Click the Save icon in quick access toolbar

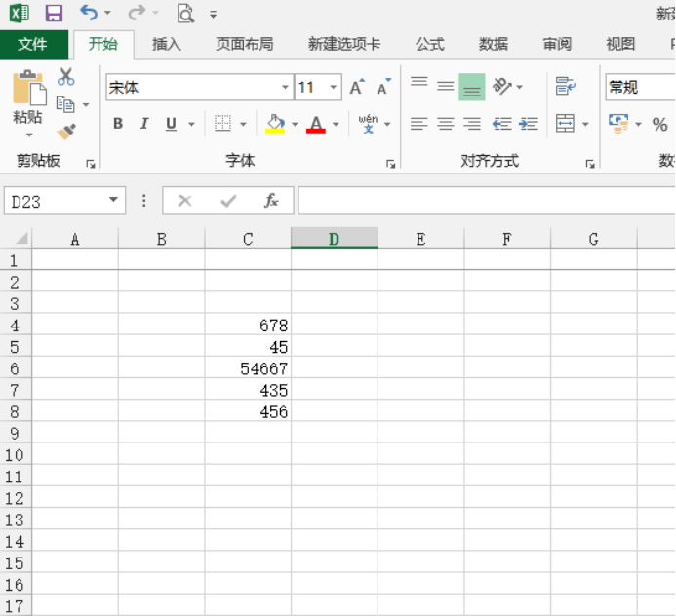click(54, 14)
